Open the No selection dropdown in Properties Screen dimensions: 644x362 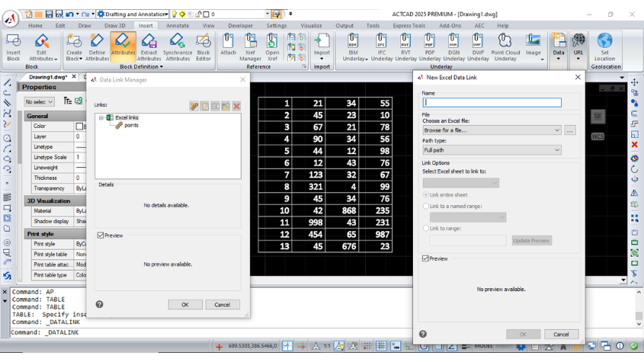click(x=39, y=101)
